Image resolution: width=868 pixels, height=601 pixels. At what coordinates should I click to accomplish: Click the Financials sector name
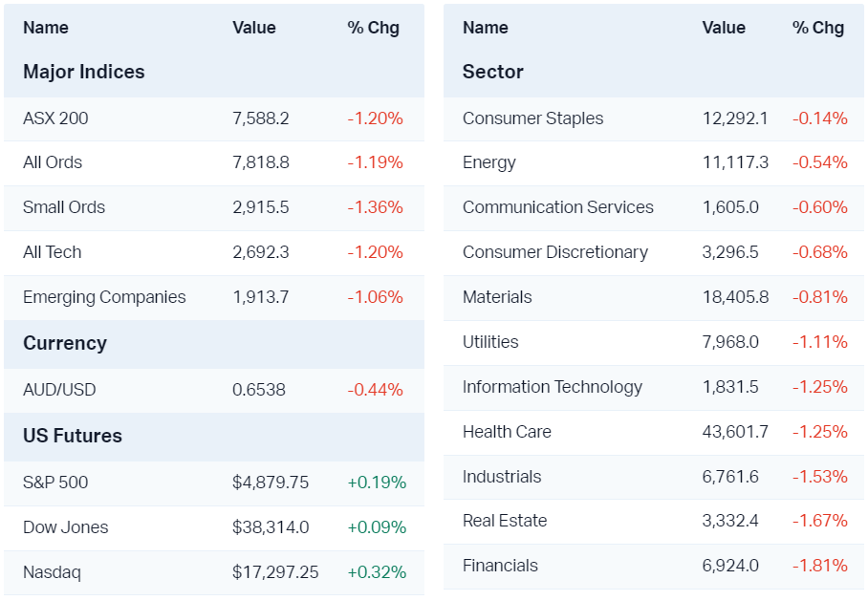(500, 566)
